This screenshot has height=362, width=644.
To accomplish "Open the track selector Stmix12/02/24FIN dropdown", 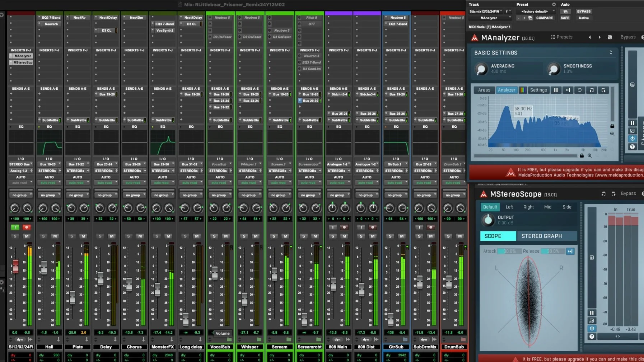I will click(486, 11).
